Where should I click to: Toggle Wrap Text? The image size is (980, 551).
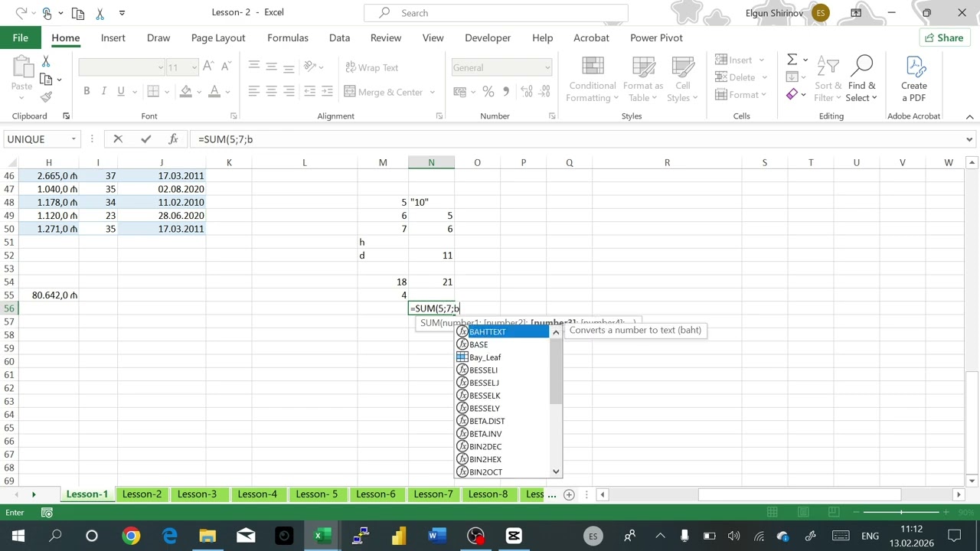(x=371, y=67)
